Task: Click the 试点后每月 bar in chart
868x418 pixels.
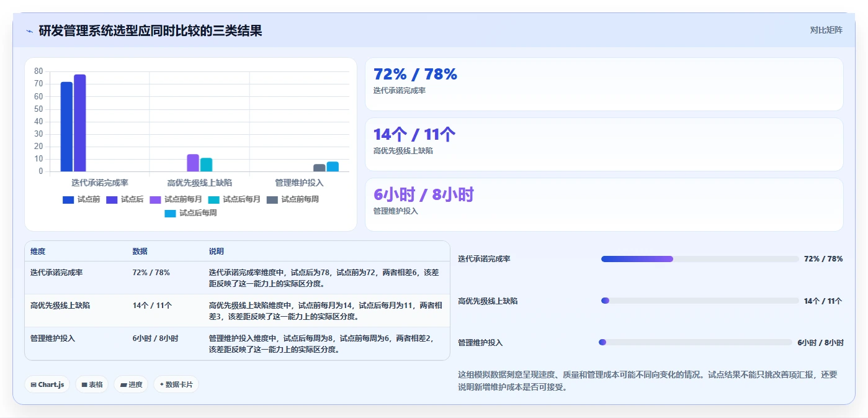Action: (x=206, y=165)
